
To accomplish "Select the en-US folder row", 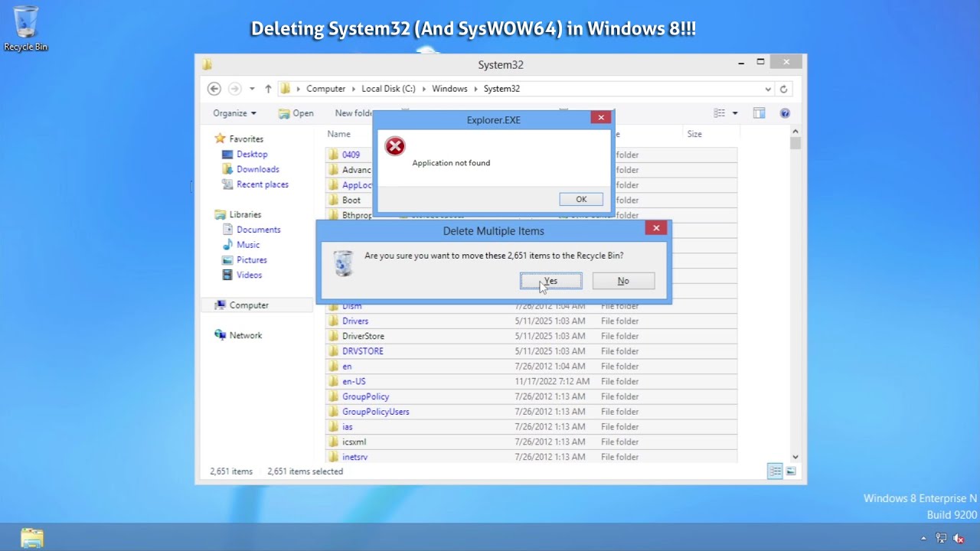I will (x=531, y=381).
